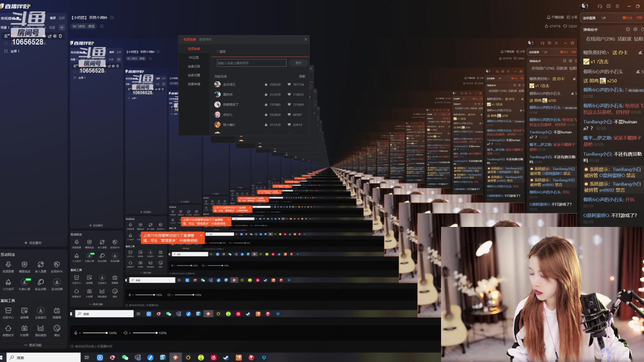
Task: Select the 场景 1 scene tab
Action: [x=5, y=27]
